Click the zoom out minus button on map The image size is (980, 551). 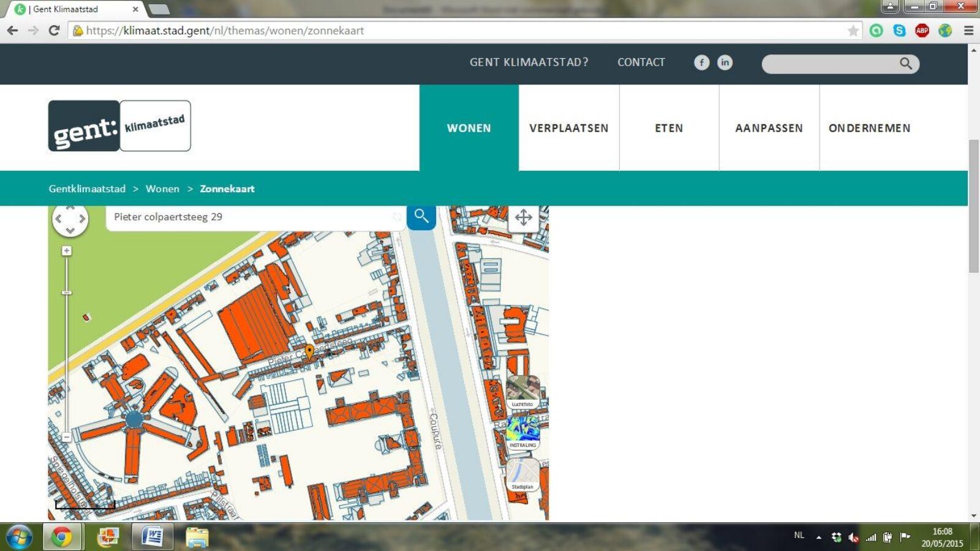pos(67,437)
